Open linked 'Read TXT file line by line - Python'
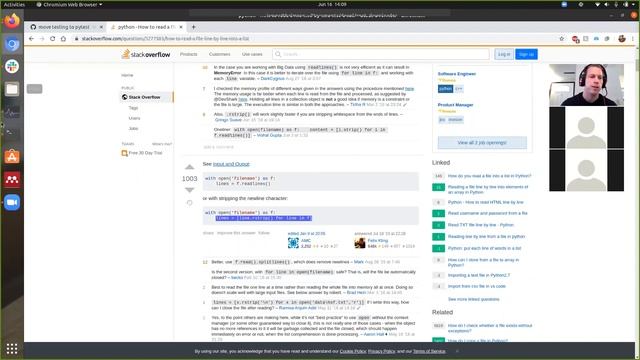Screen dimensions: 640x360 (x=481, y=225)
